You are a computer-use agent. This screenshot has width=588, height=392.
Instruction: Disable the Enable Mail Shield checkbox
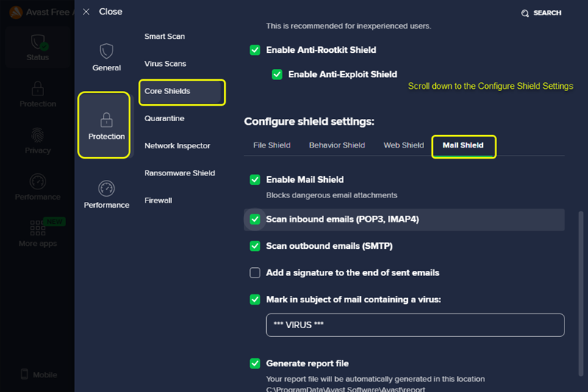coord(255,180)
